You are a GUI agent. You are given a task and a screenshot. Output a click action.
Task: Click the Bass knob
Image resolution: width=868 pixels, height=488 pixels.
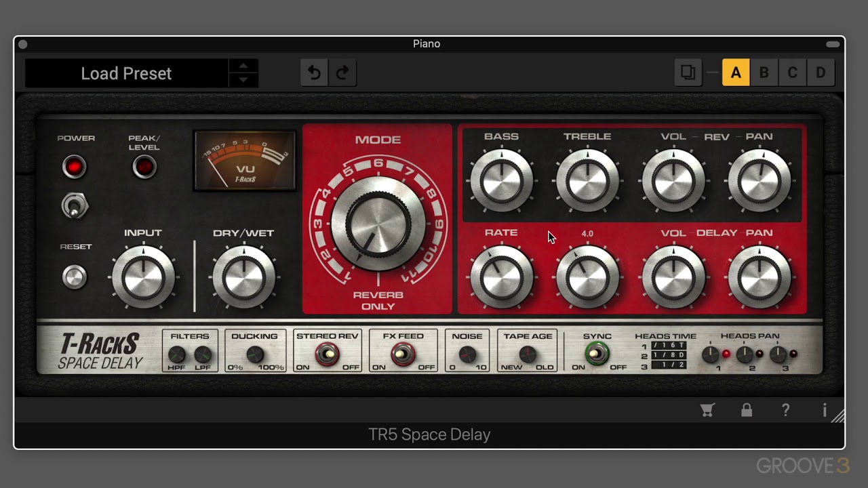click(x=502, y=181)
